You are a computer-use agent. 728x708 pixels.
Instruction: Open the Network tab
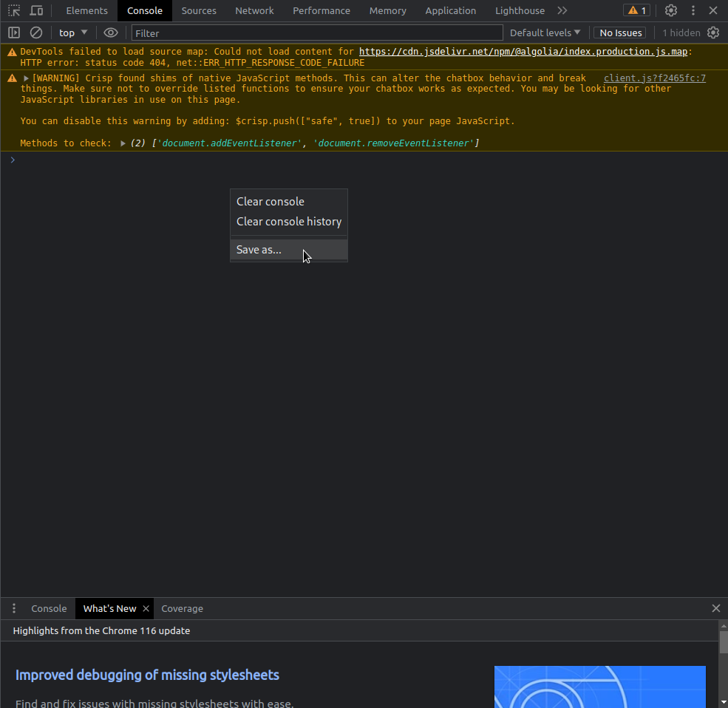point(254,10)
